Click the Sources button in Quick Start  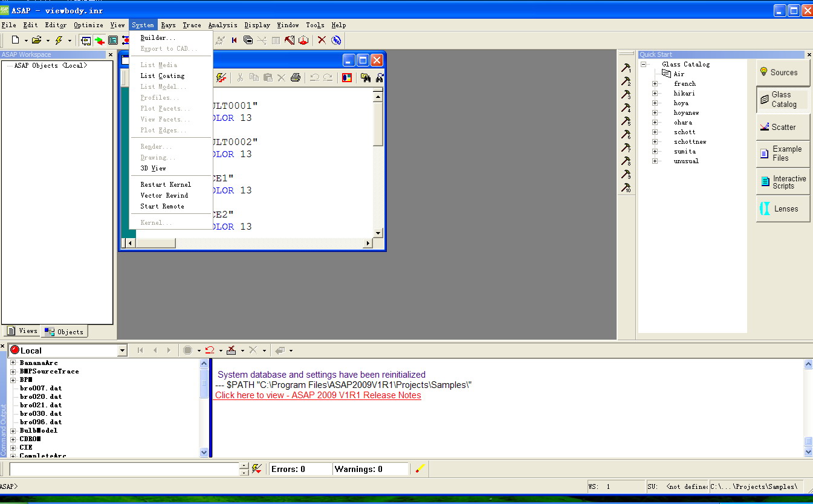pyautogui.click(x=783, y=72)
